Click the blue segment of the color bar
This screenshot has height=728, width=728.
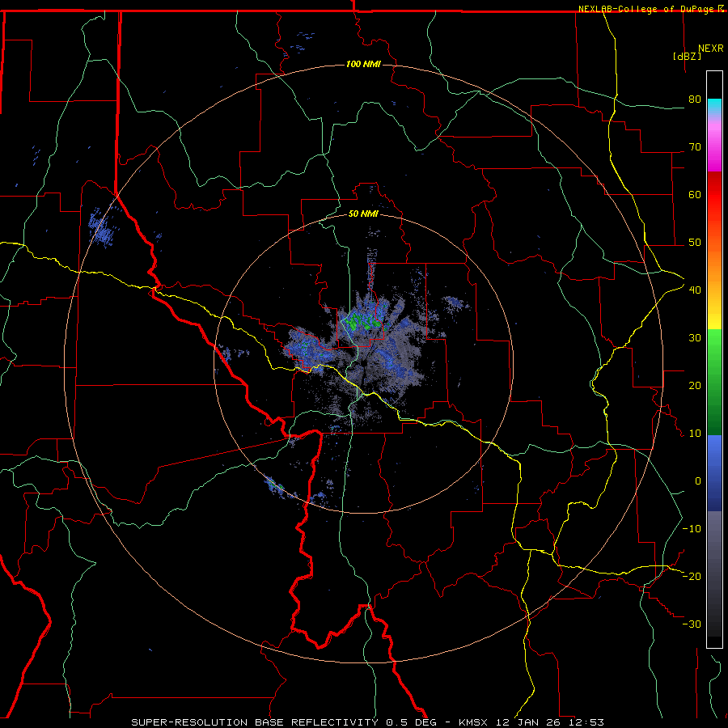point(714,473)
